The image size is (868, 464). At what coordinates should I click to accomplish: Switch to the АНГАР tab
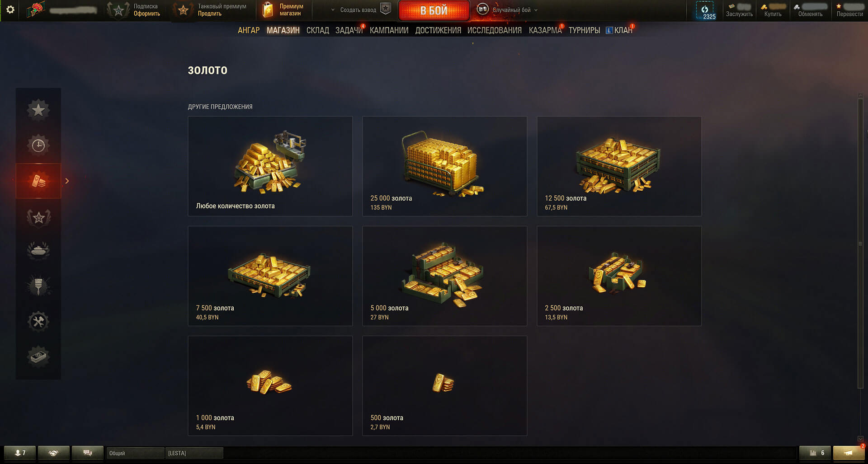pos(249,30)
